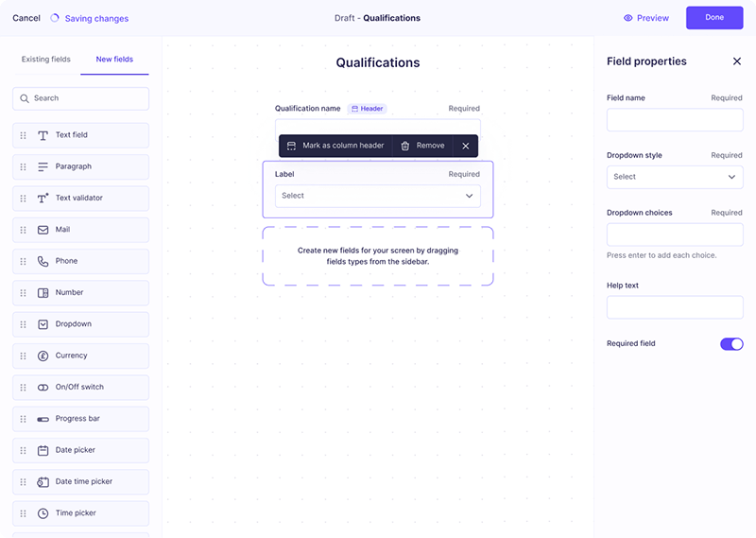The width and height of the screenshot is (756, 538).
Task: Select the Mail envelope icon
Action: point(43,230)
